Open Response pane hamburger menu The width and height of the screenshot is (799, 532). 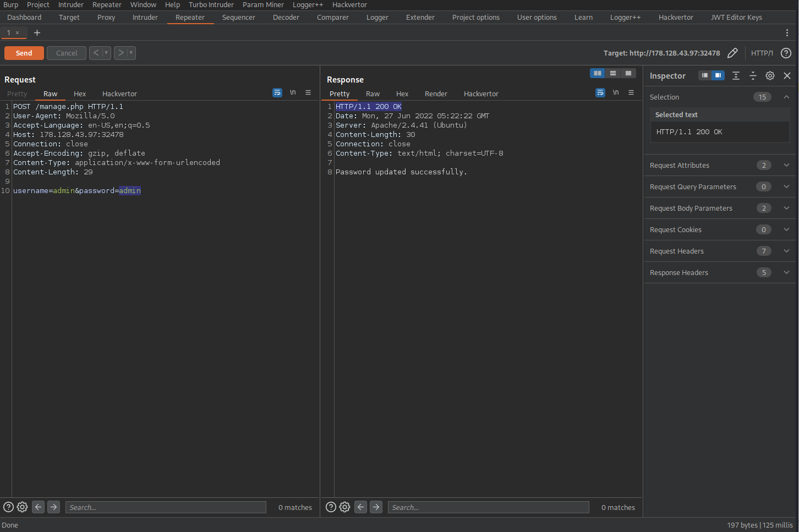[x=631, y=92]
